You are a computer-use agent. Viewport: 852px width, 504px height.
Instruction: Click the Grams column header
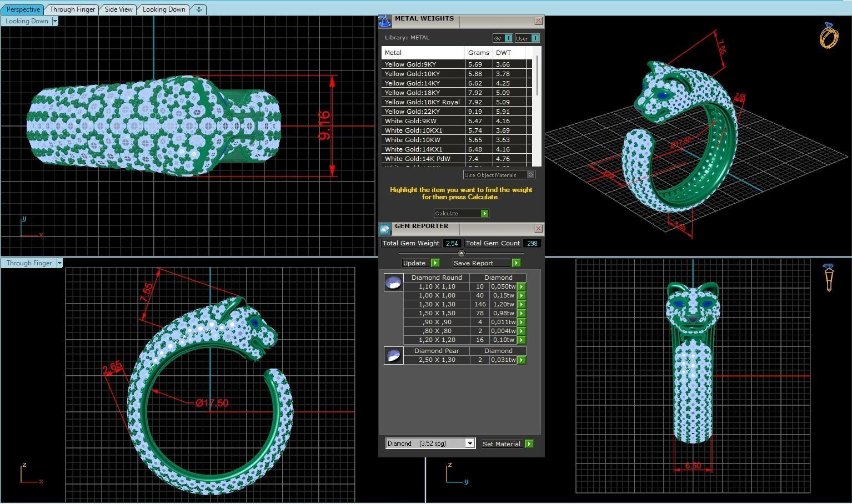[x=479, y=53]
